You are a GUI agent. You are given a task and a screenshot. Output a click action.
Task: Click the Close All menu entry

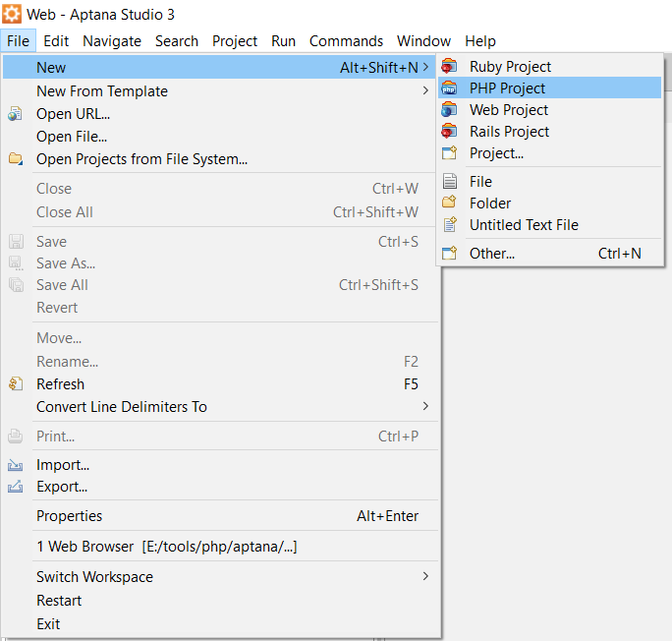(x=221, y=211)
